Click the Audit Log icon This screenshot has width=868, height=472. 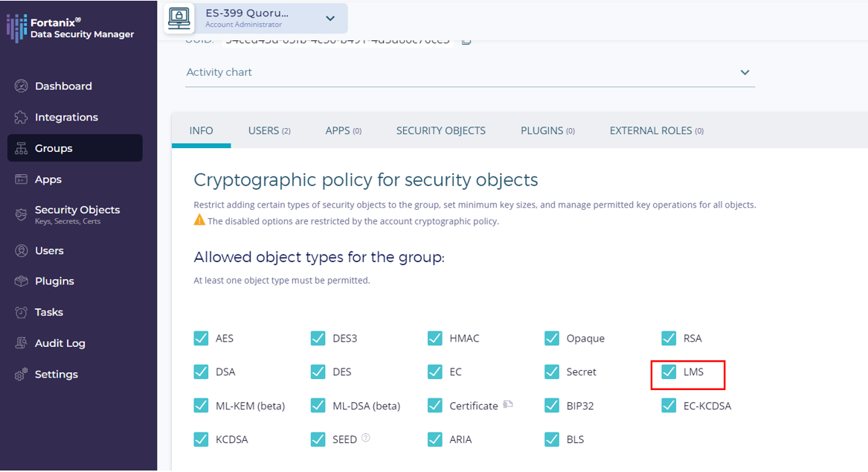[x=21, y=343]
